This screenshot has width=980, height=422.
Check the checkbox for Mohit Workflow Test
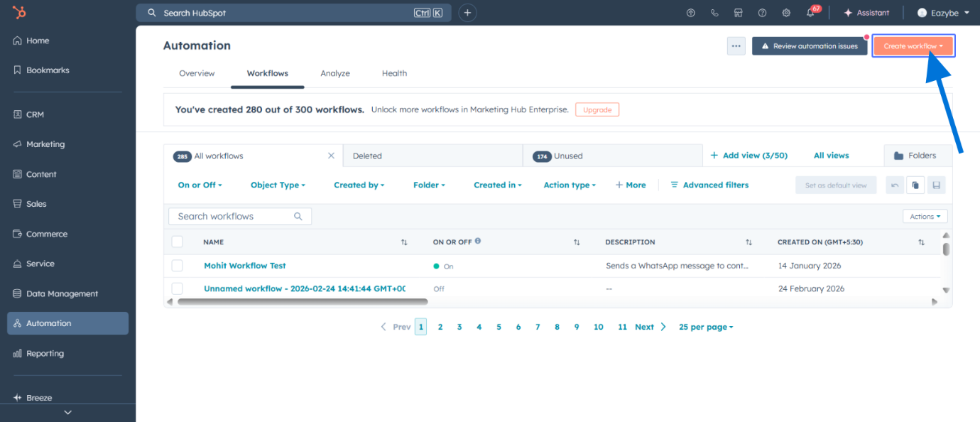click(x=178, y=265)
